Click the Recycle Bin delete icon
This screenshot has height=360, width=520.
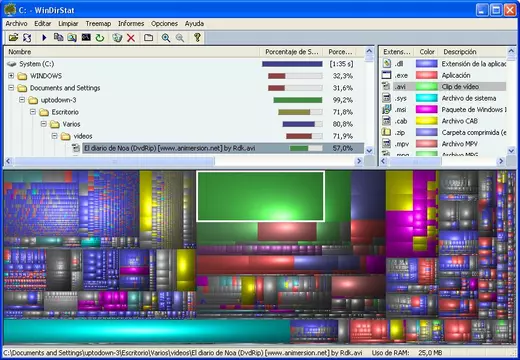117,38
